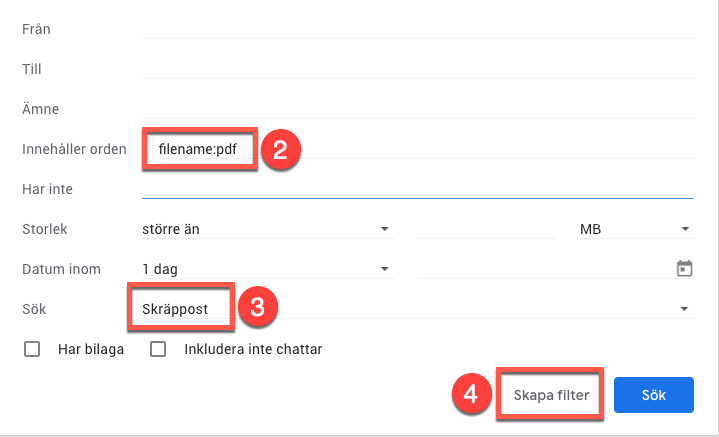Focus the Har inte text field
Image resolution: width=719 pixels, height=437 pixels.
click(x=418, y=188)
